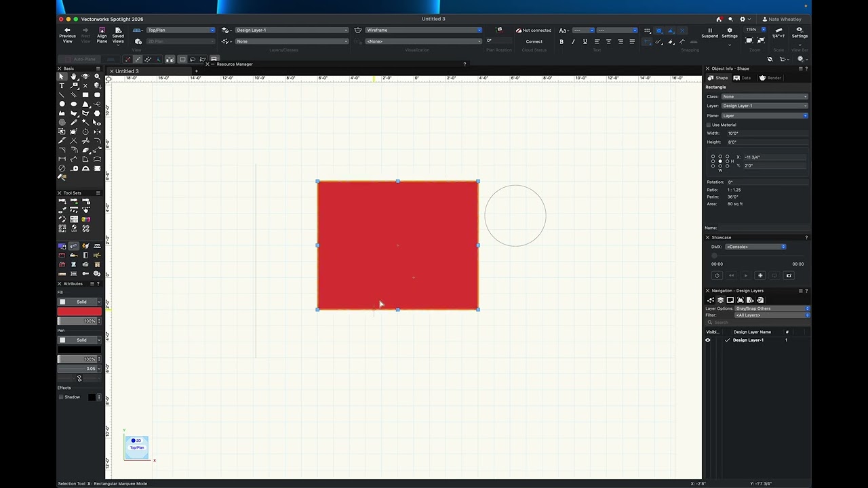Select the Rounded Rectangle tool

(97, 95)
